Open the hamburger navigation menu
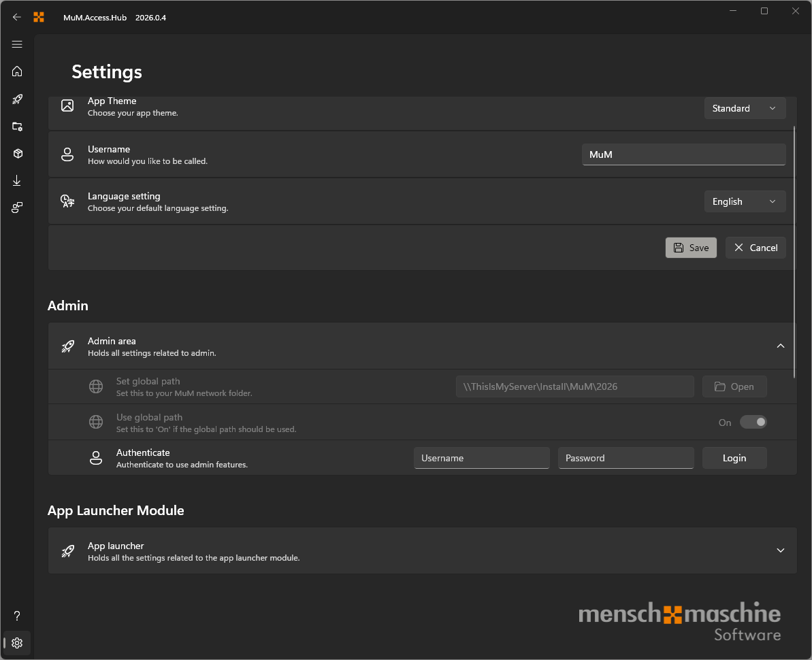Image resolution: width=812 pixels, height=660 pixels. (x=17, y=44)
